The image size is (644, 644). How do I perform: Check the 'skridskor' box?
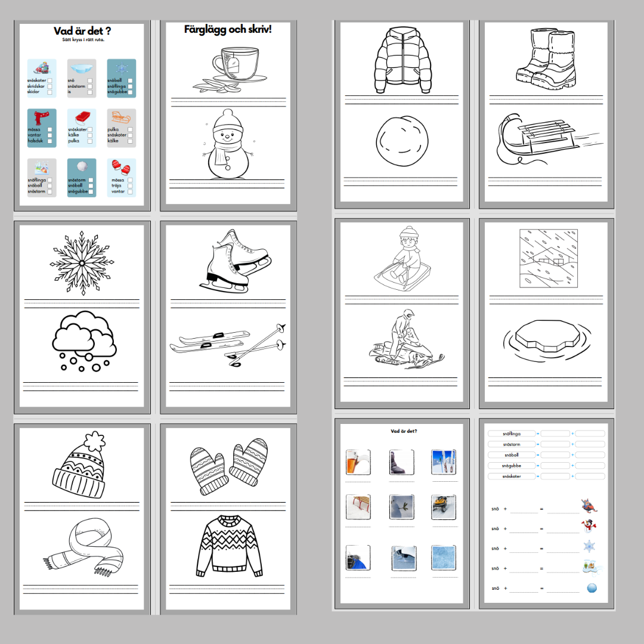click(49, 86)
